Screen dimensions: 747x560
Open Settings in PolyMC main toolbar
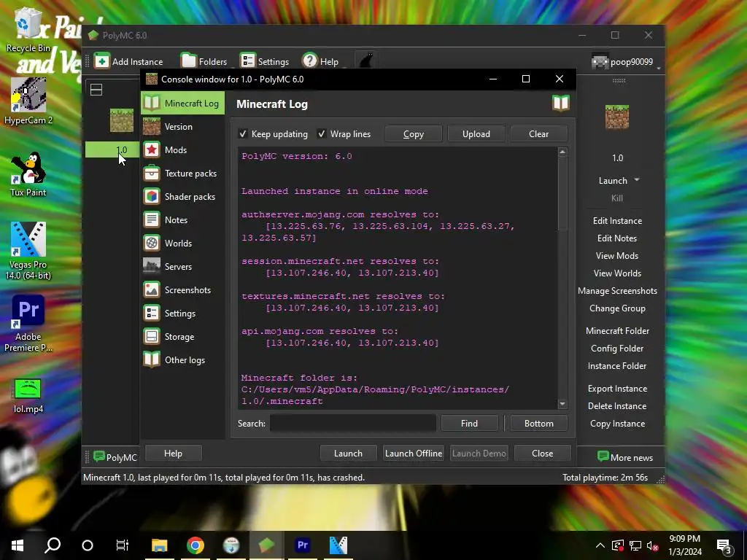tap(264, 61)
